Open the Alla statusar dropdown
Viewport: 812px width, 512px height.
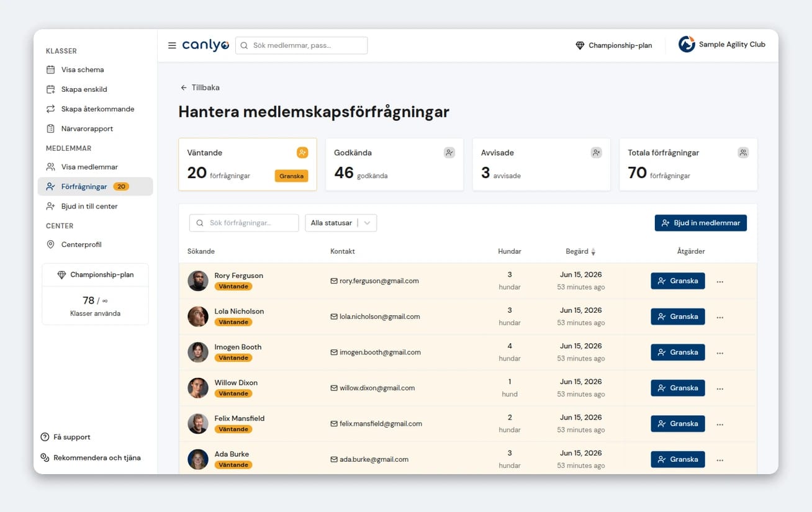[341, 223]
